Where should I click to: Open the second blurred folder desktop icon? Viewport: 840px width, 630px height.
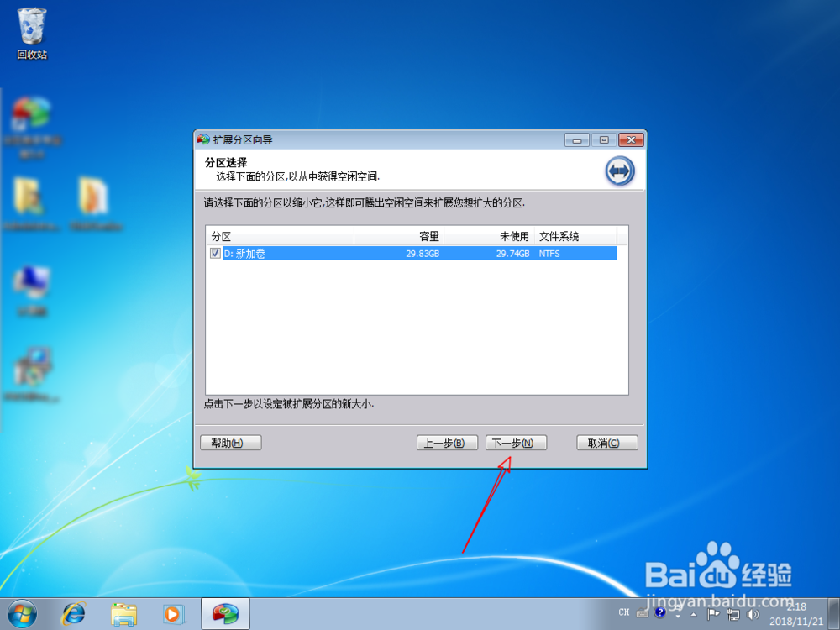[96, 203]
